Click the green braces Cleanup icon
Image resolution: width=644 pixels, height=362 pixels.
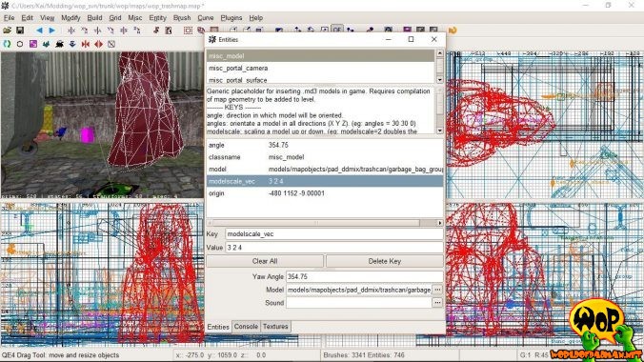[7, 44]
